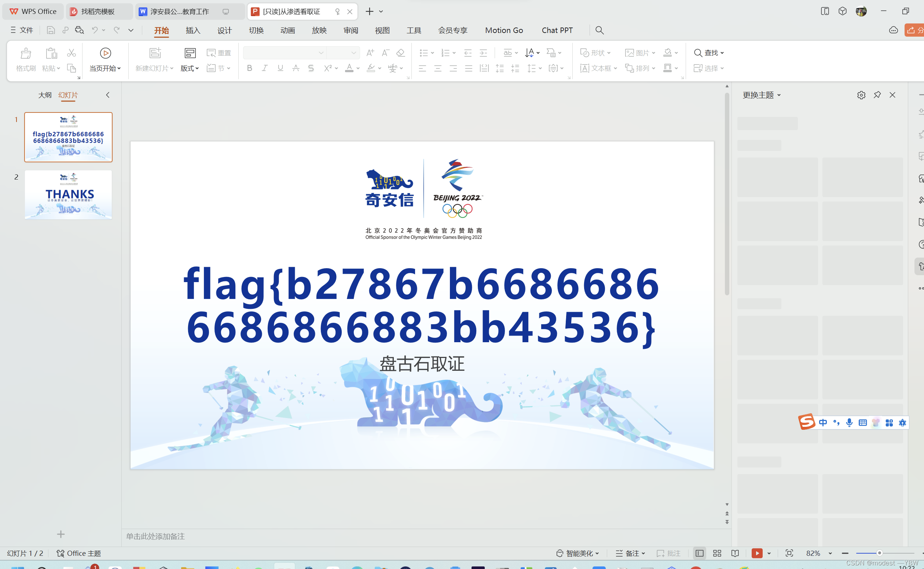Click the Save icon in quick toolbar
Image resolution: width=924 pixels, height=569 pixels.
tap(51, 30)
